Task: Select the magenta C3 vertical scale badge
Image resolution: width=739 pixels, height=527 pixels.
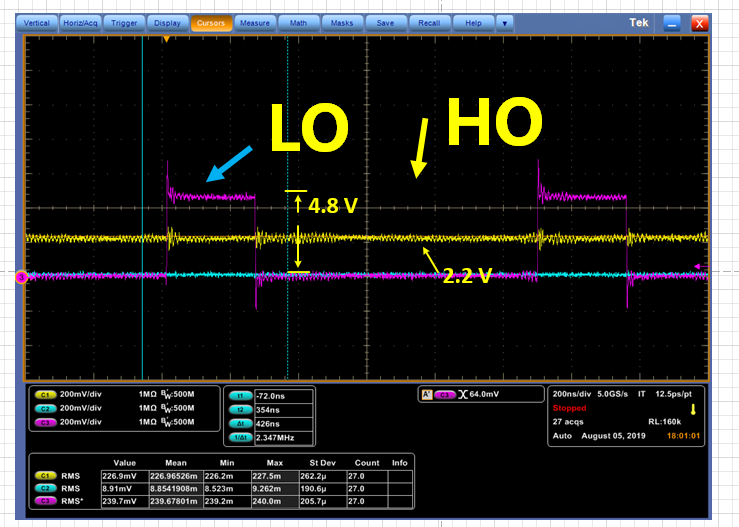Action: coord(45,422)
